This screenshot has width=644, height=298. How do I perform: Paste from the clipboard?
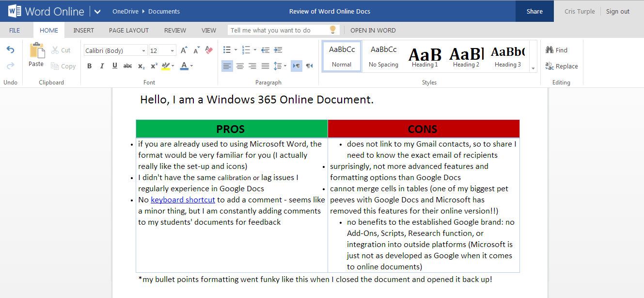(36, 55)
